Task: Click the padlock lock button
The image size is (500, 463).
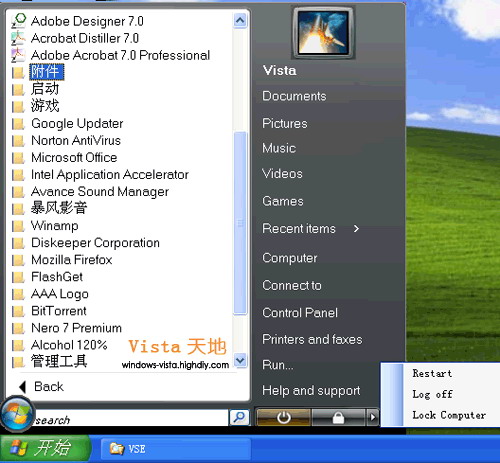Action: tap(338, 417)
